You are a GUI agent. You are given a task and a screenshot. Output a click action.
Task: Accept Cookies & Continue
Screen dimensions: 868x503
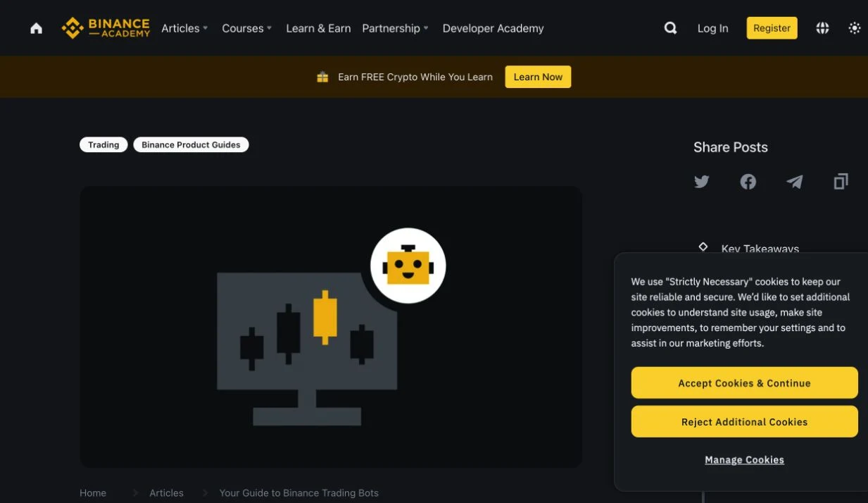click(x=744, y=383)
